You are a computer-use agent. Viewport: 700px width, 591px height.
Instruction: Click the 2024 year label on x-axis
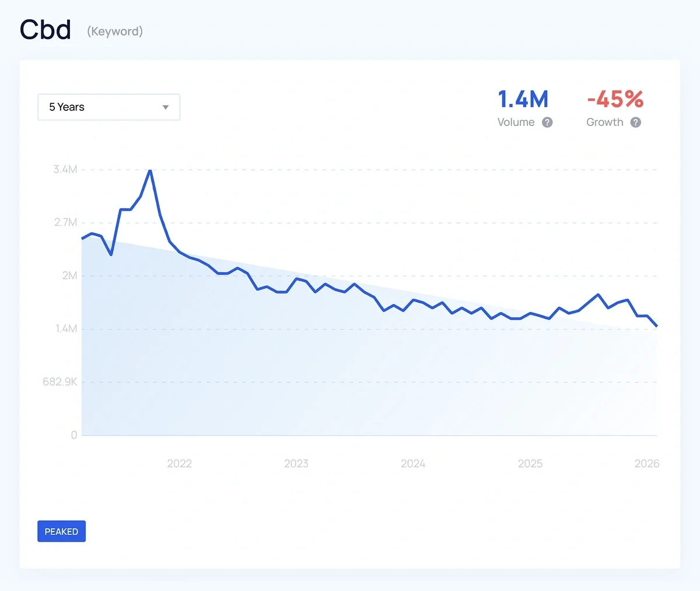(413, 463)
